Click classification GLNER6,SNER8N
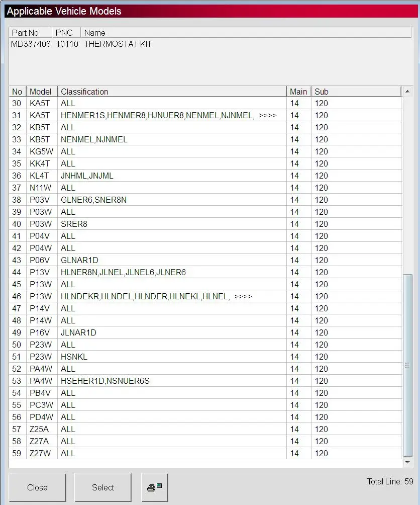This screenshot has width=420, height=505. coord(93,200)
